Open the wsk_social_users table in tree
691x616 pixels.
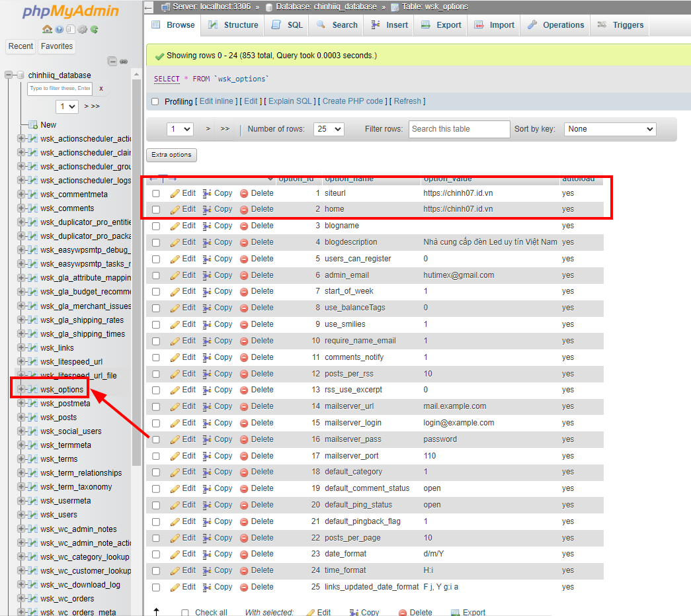[x=71, y=431]
